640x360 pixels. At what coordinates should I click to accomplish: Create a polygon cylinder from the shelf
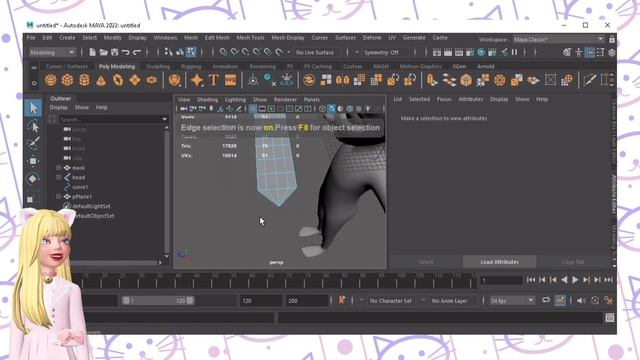click(x=84, y=80)
